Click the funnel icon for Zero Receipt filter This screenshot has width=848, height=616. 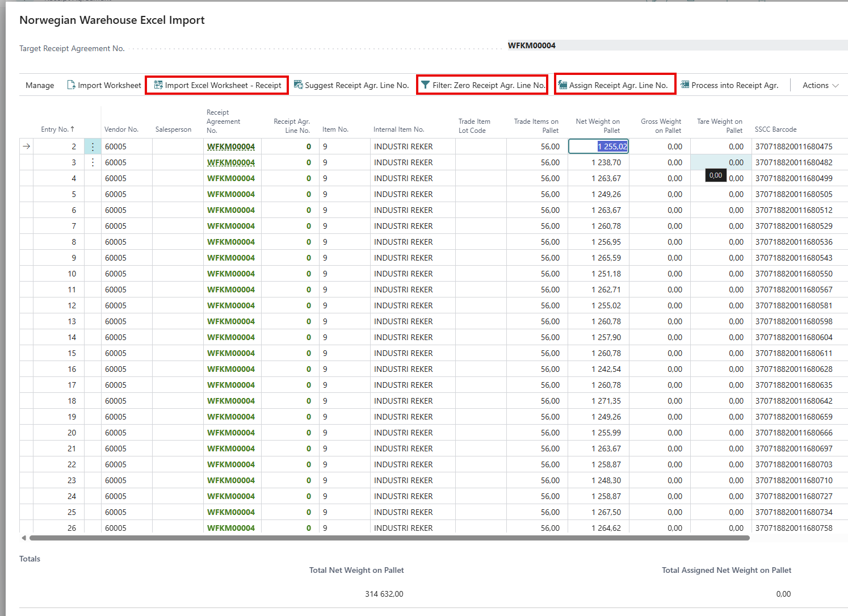(x=425, y=85)
